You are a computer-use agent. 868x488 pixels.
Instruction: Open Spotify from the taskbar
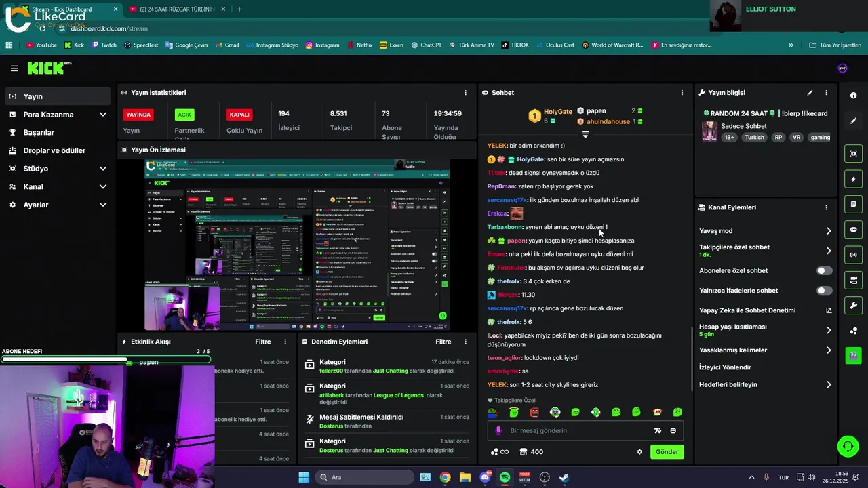coord(505,477)
